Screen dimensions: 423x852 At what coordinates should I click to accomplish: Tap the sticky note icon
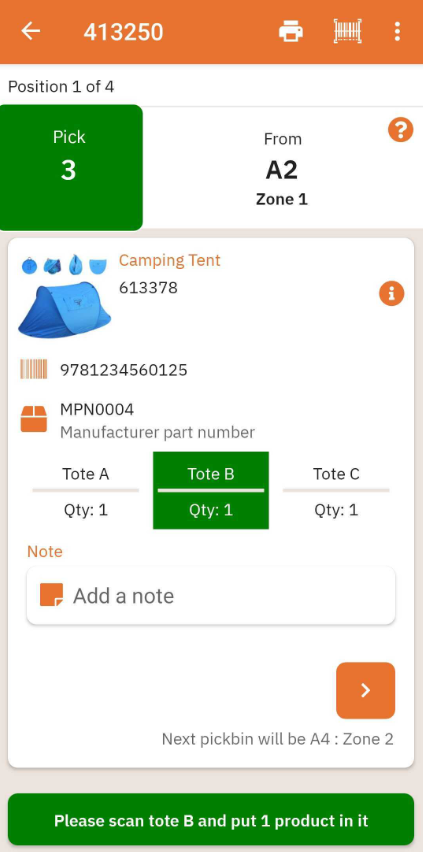coord(52,595)
